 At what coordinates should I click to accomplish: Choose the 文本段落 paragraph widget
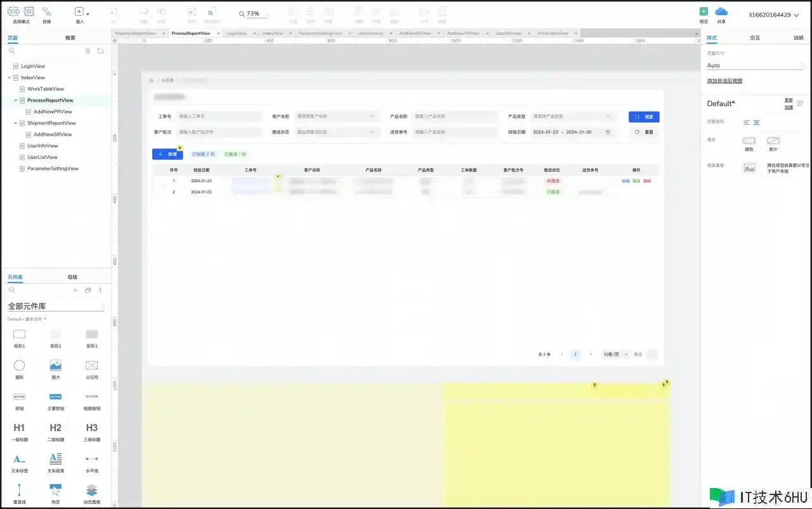coord(55,459)
